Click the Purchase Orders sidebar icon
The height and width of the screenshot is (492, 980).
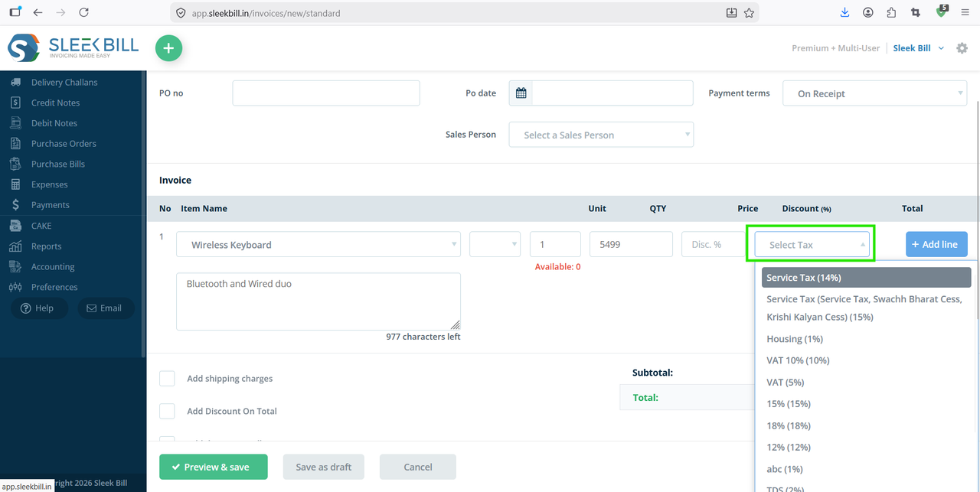(x=15, y=143)
